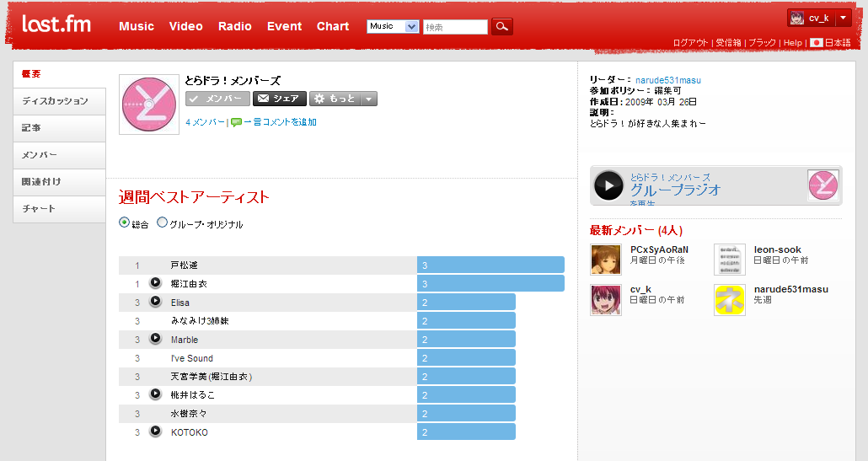Click the もっと gear button
Image resolution: width=868 pixels, height=461 pixels.
click(335, 99)
